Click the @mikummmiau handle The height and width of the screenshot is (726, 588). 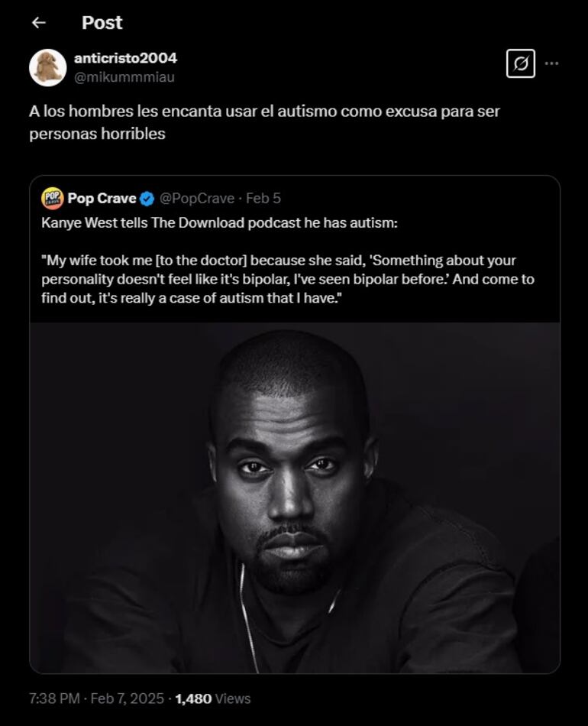coord(124,76)
